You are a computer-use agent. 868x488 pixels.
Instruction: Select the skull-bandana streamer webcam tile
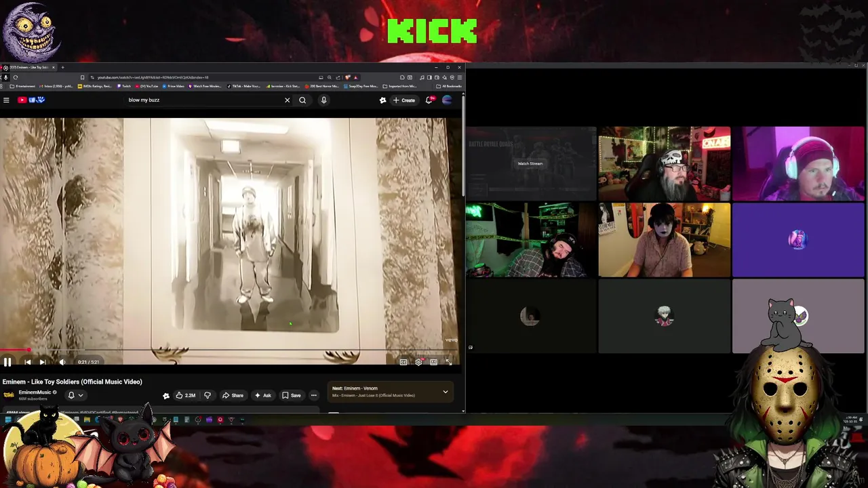point(665,164)
